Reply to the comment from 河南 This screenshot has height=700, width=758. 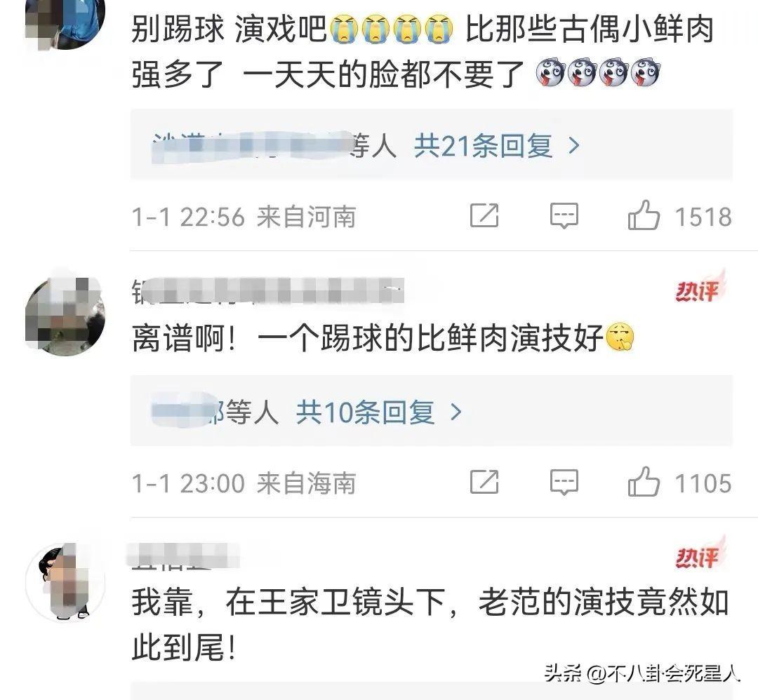click(x=564, y=215)
